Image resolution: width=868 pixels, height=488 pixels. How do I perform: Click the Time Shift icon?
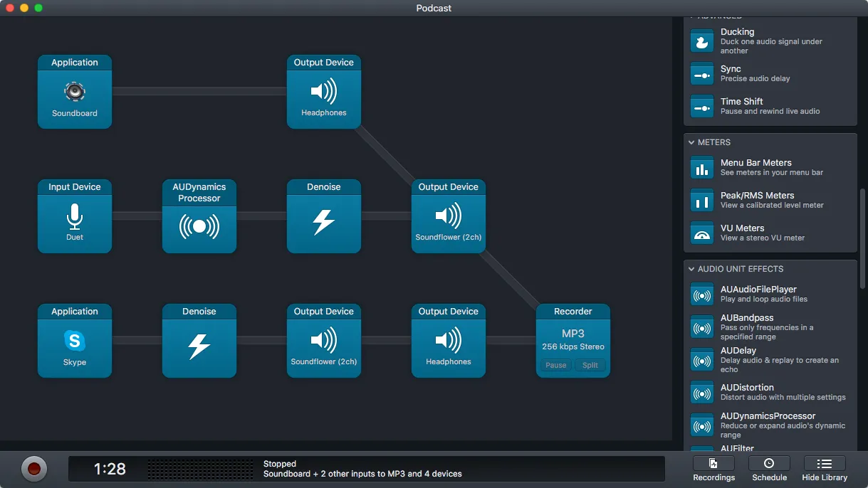702,107
